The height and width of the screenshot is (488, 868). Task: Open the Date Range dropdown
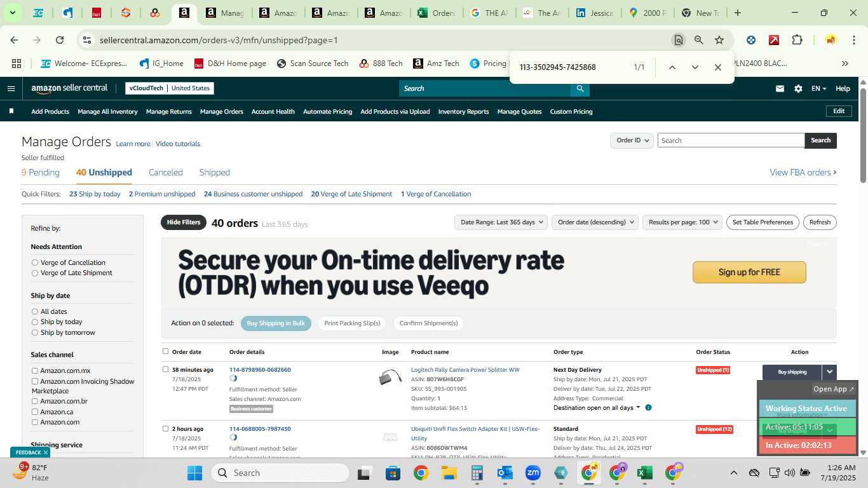tap(501, 222)
